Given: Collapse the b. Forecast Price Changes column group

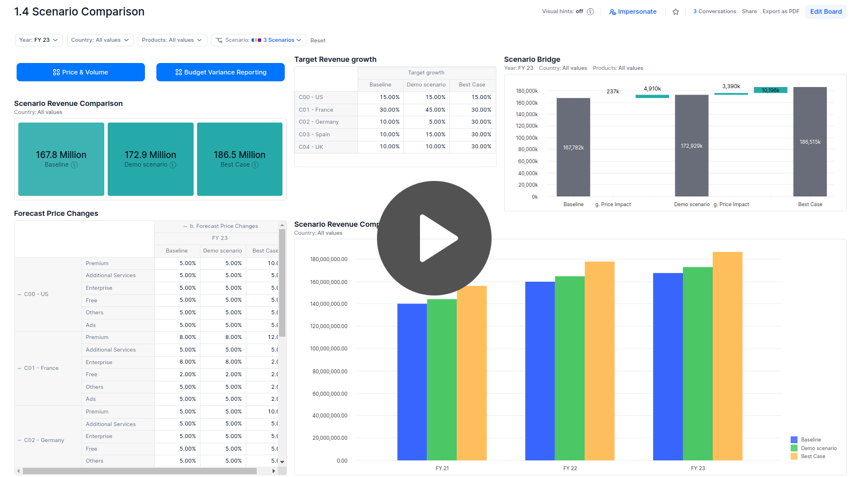Looking at the screenshot, I should [x=185, y=226].
